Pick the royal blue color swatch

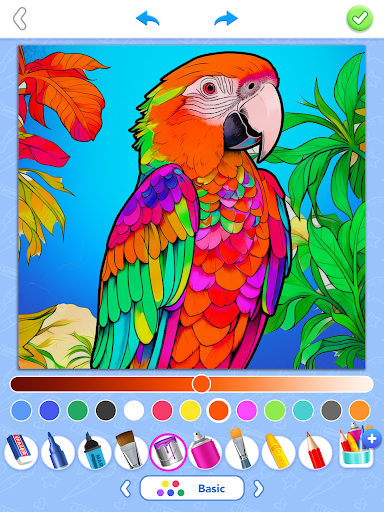click(49, 410)
